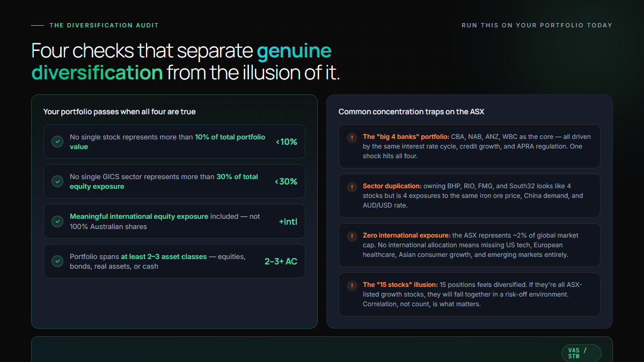The width and height of the screenshot is (644, 362).
Task: Click the warning icon on the 15 stocks illusion
Action: pyautogui.click(x=352, y=285)
